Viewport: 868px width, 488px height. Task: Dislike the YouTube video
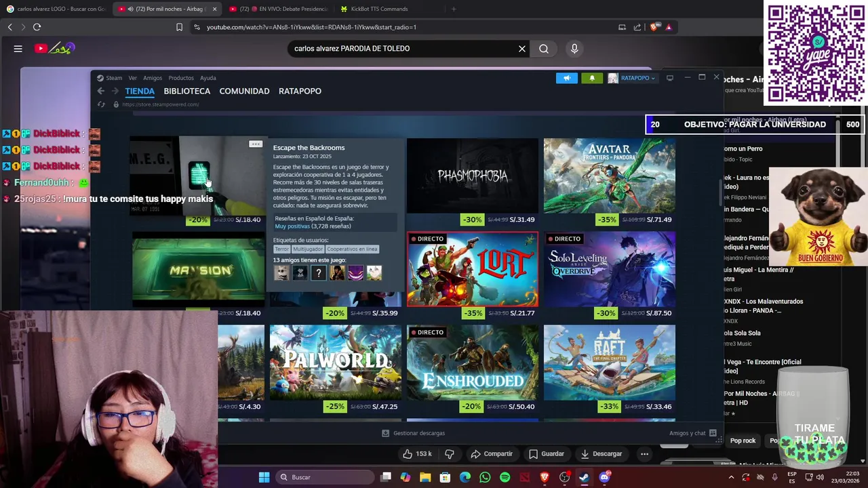(449, 453)
